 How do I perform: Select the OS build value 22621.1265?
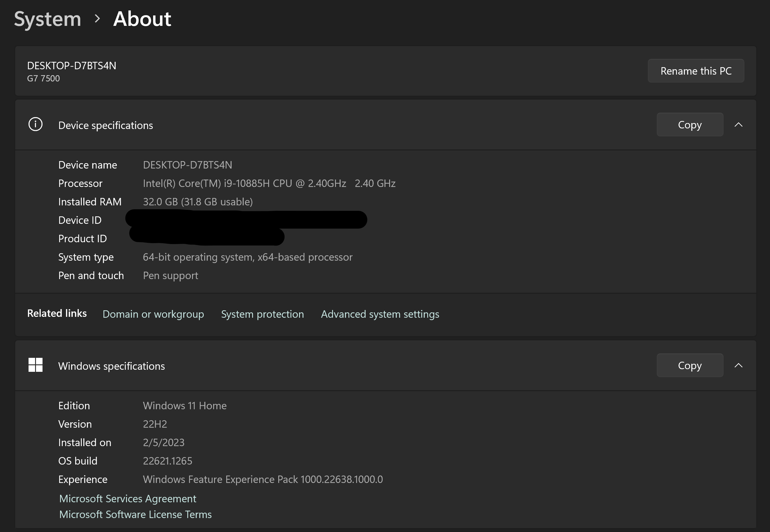pos(168,461)
